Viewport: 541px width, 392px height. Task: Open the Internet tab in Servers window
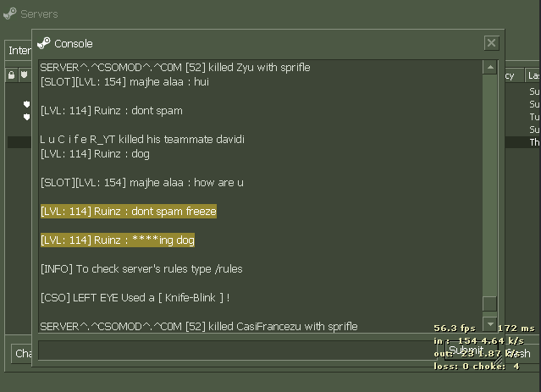(x=19, y=51)
